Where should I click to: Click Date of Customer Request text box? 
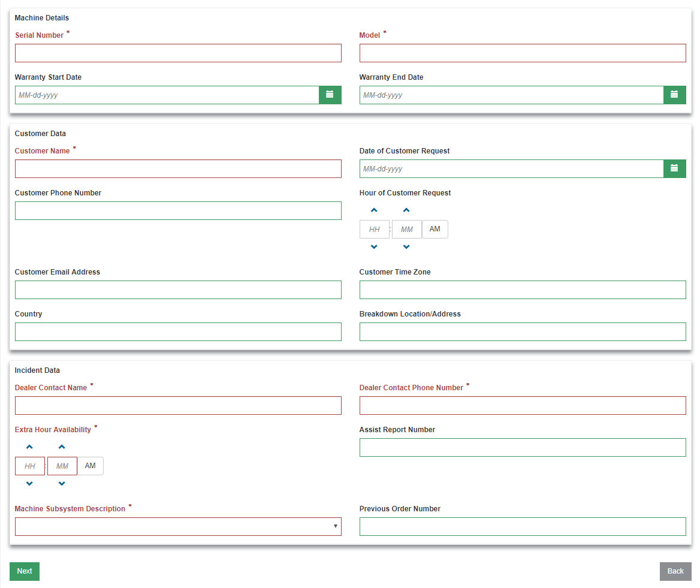(512, 168)
